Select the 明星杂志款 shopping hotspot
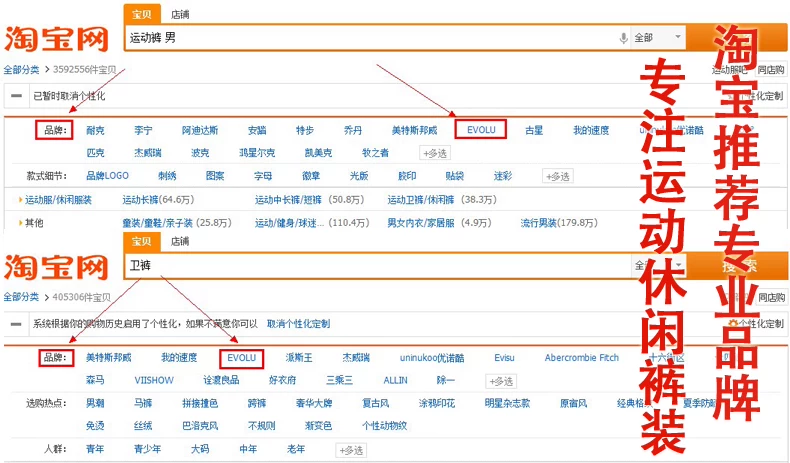 click(507, 404)
